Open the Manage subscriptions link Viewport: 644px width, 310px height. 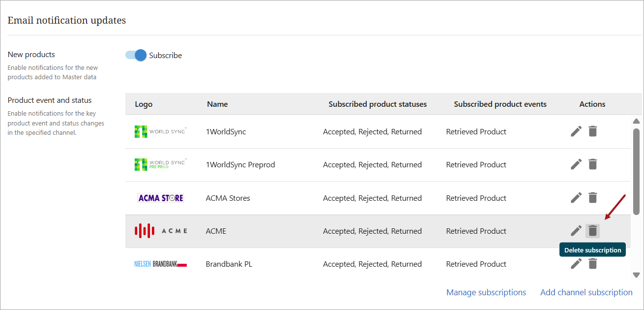point(486,292)
